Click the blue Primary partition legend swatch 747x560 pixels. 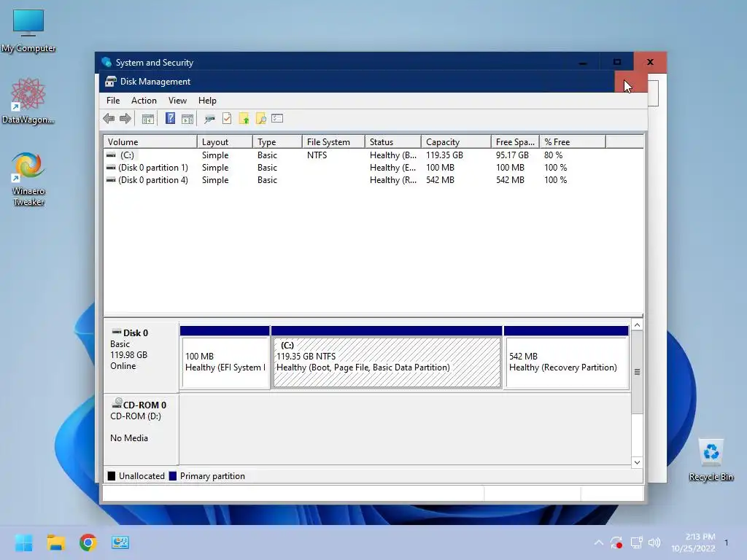[172, 475]
